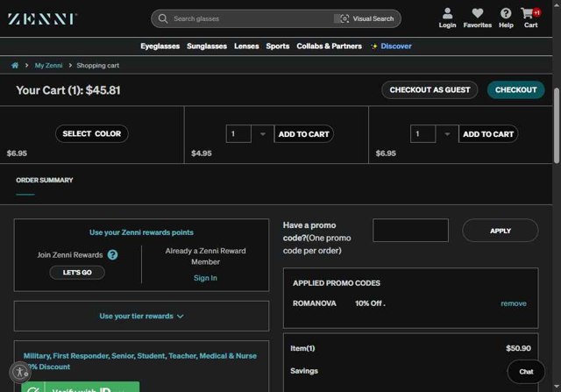Open the accessibility widget icon
Screen dimensions: 561x392
(20, 373)
